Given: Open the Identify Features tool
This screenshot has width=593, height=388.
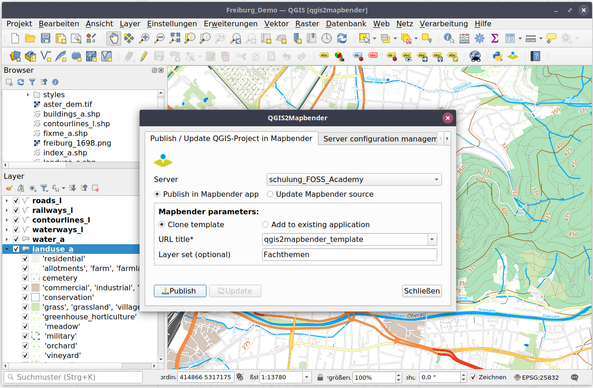Looking at the screenshot, I should coord(449,38).
